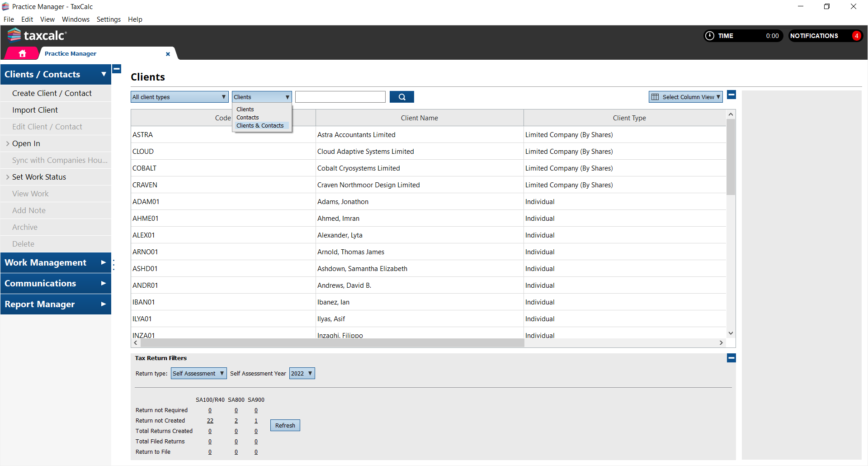
Task: Collapse the Tax Return Filters panel
Action: [731, 358]
